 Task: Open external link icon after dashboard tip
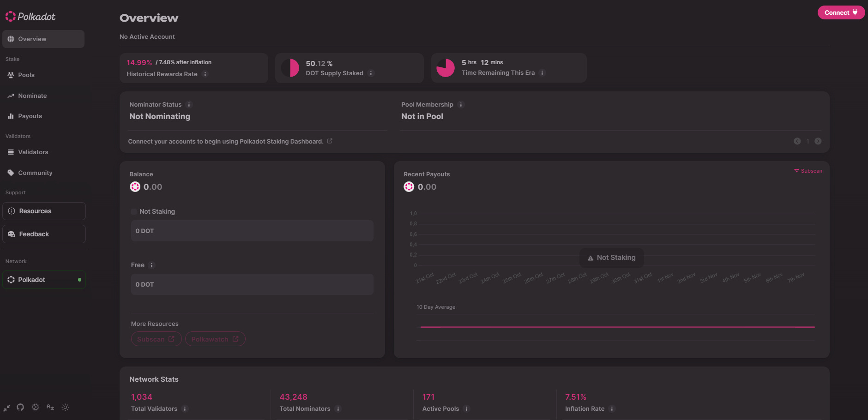[330, 141]
